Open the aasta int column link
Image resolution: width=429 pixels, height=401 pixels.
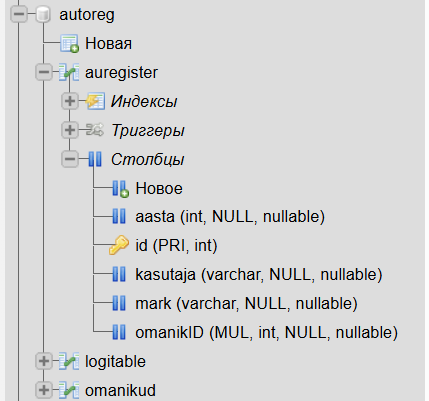(230, 217)
